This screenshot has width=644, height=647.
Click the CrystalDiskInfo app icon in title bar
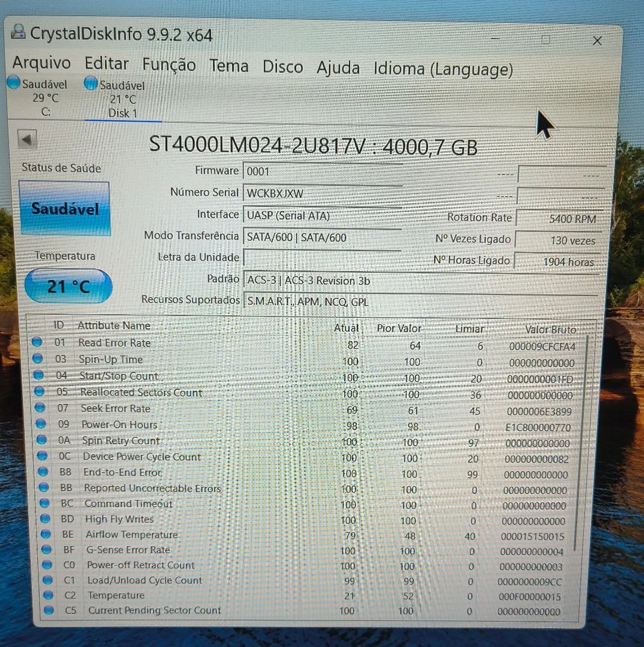[x=18, y=32]
